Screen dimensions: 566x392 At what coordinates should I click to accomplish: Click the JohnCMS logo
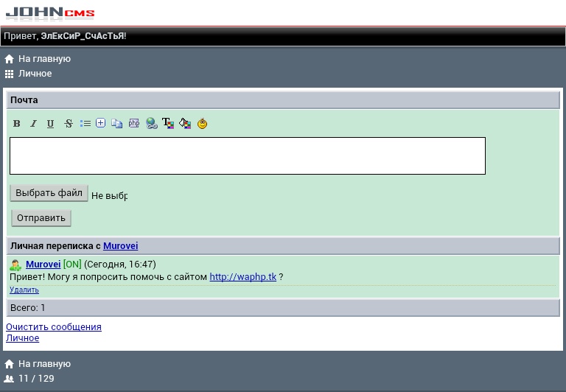coord(50,13)
